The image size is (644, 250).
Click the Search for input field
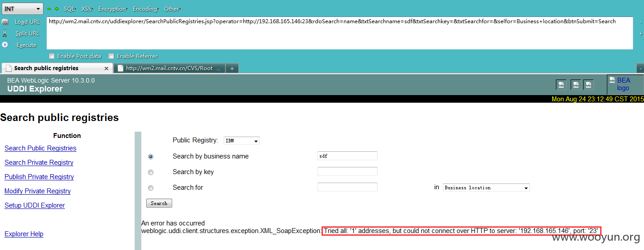347,187
